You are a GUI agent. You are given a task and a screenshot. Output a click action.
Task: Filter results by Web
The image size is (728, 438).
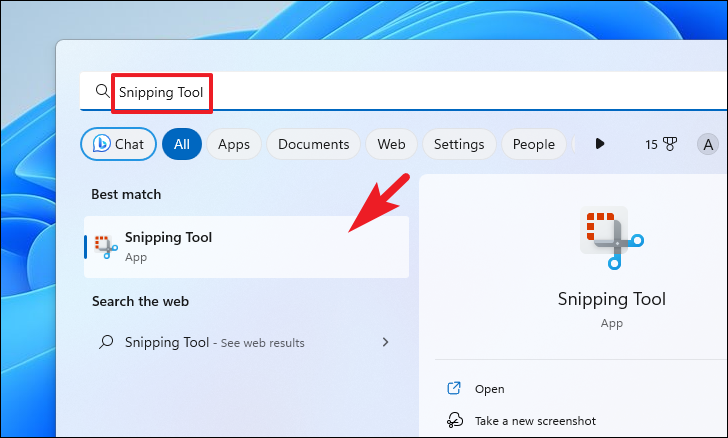[x=391, y=144]
